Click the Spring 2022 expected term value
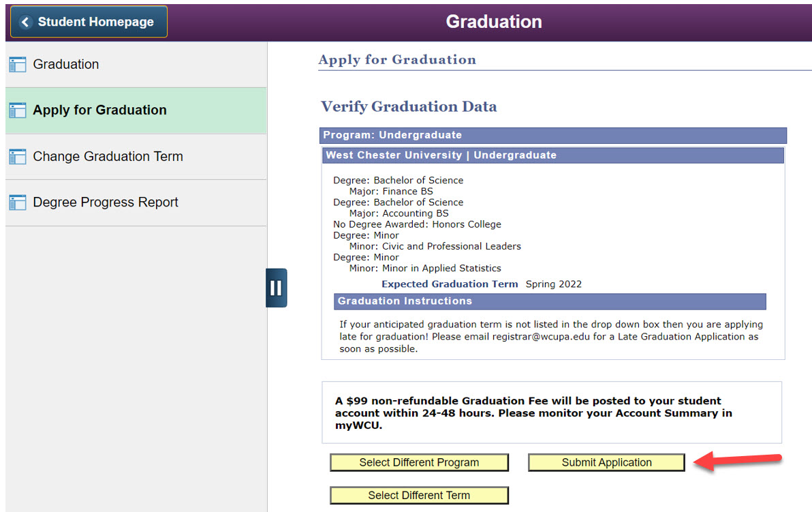Image resolution: width=812 pixels, height=512 pixels. [553, 284]
